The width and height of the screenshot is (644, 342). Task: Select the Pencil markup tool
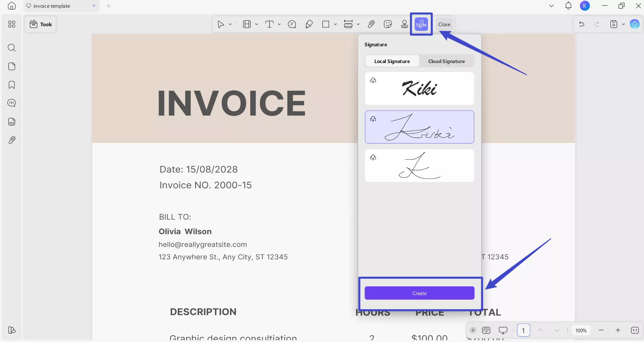(x=309, y=24)
